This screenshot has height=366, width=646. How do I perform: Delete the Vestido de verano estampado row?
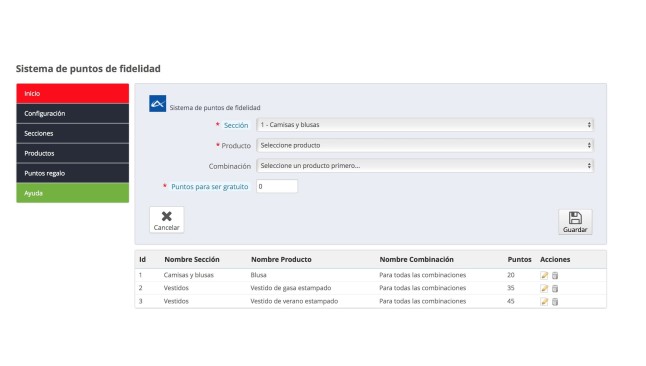[x=555, y=302]
